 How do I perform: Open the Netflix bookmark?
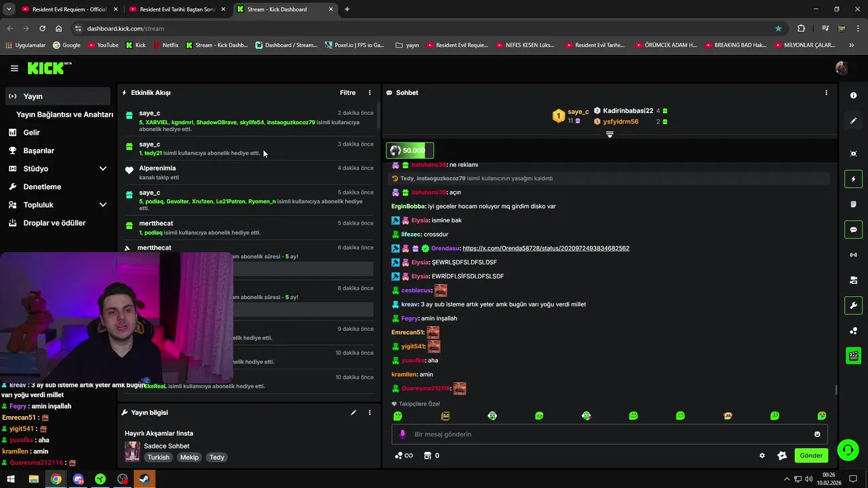(x=165, y=45)
